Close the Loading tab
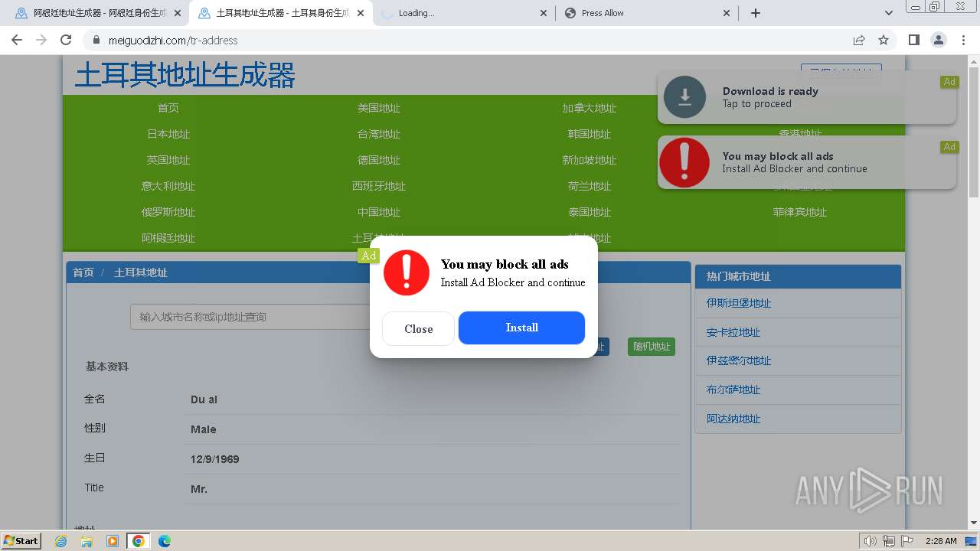This screenshot has width=980, height=551. pos(544,13)
